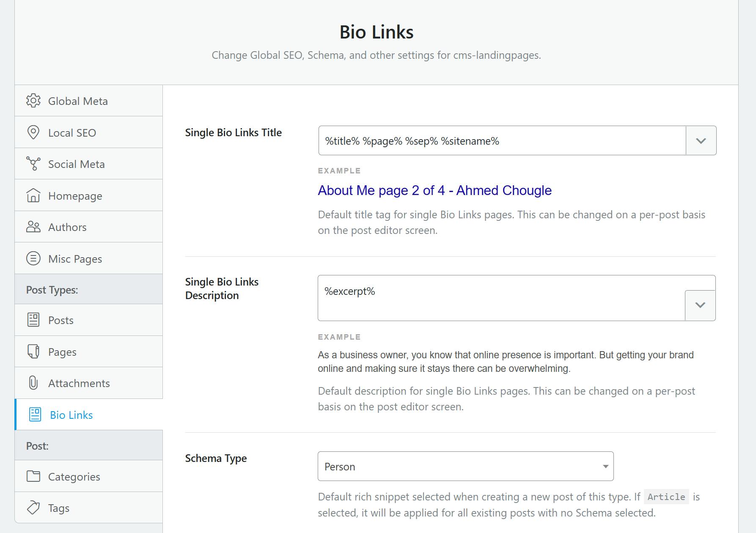Click 'Default title tag for single Bio Links' help text

[x=511, y=223]
